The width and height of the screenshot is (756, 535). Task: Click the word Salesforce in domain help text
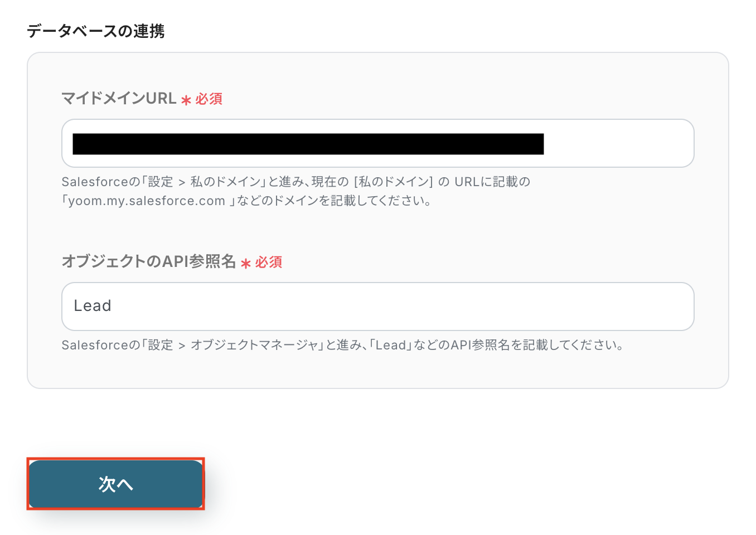(x=95, y=182)
